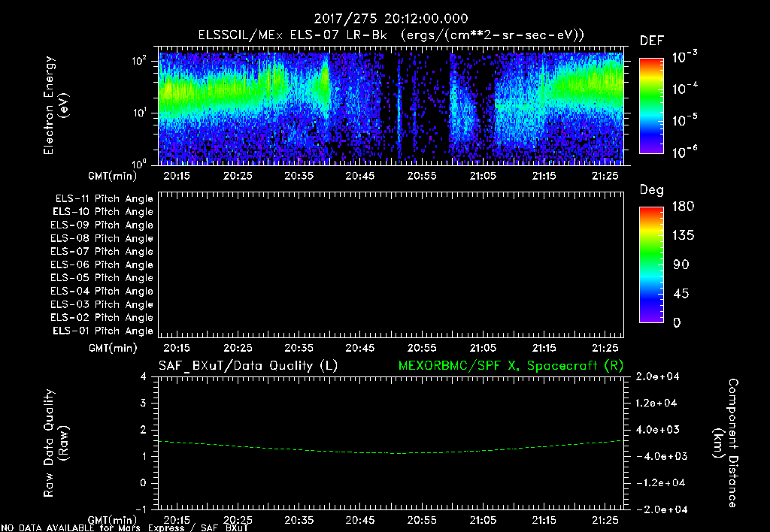770x532 pixels.
Task: Click the '4.0e+03' right axis value
Action: pos(657,430)
